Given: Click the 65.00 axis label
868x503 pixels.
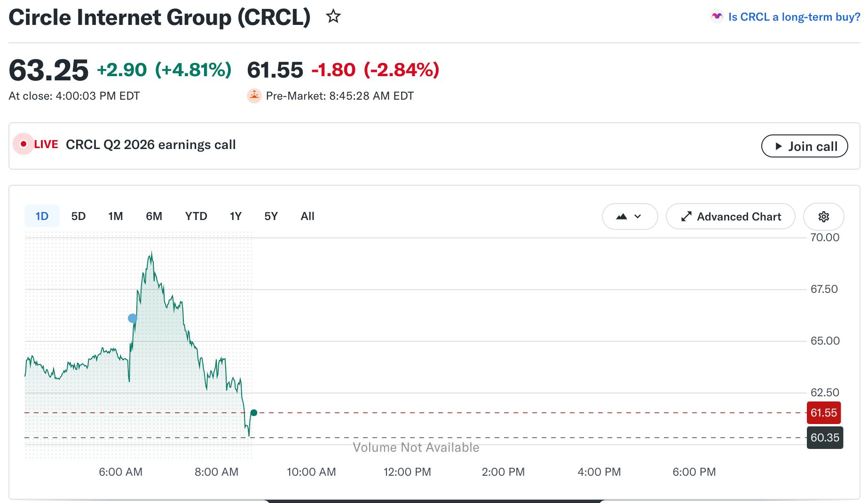Looking at the screenshot, I should point(825,341).
